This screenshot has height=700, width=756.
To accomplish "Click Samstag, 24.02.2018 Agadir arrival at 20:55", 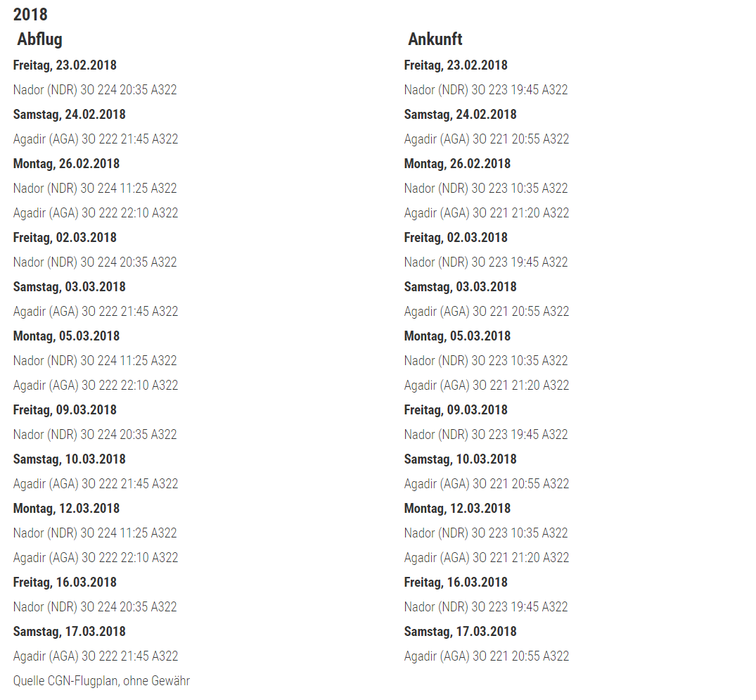I will (487, 139).
